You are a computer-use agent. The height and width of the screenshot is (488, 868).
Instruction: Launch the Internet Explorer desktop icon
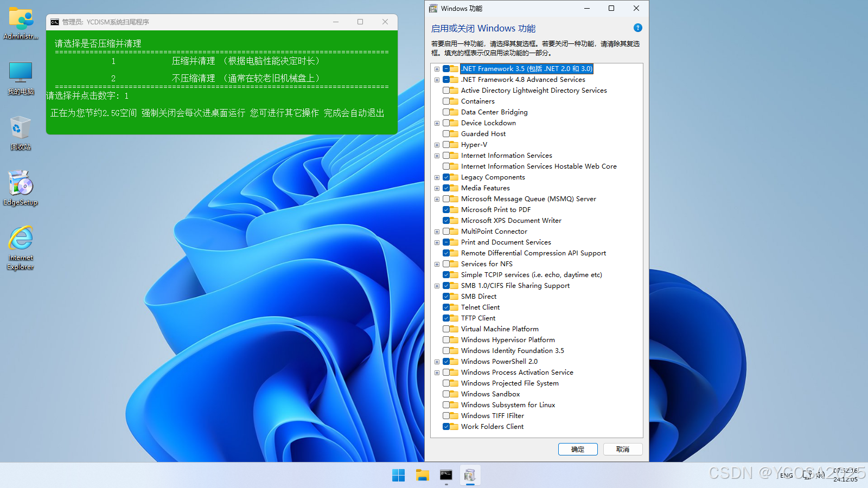[21, 248]
